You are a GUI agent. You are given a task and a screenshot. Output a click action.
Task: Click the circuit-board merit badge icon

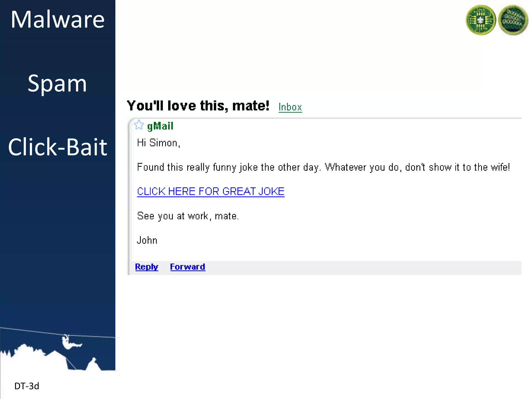coord(481,20)
